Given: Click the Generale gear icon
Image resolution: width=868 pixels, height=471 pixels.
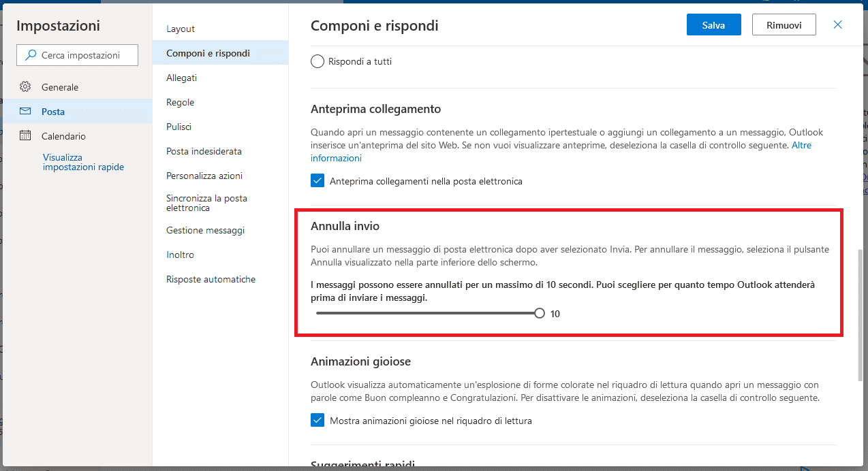Looking at the screenshot, I should point(25,87).
